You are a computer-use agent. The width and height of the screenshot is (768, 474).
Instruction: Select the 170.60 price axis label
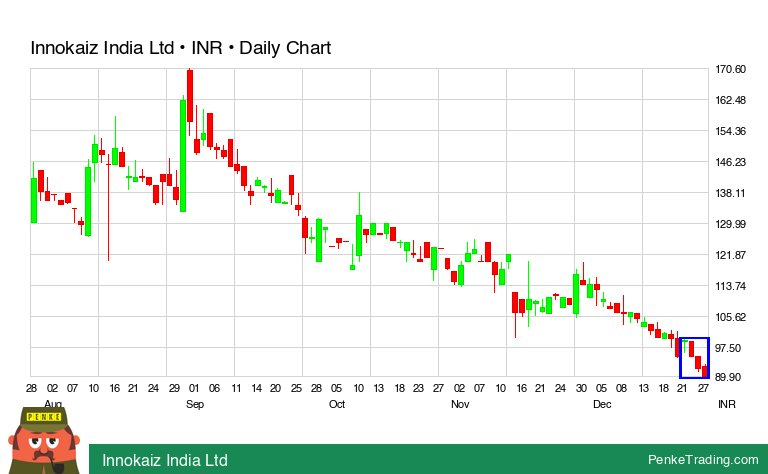pyautogui.click(x=730, y=69)
